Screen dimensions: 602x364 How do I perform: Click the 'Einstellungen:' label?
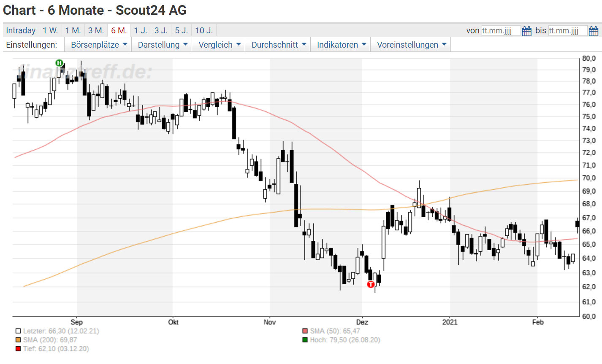pos(32,45)
